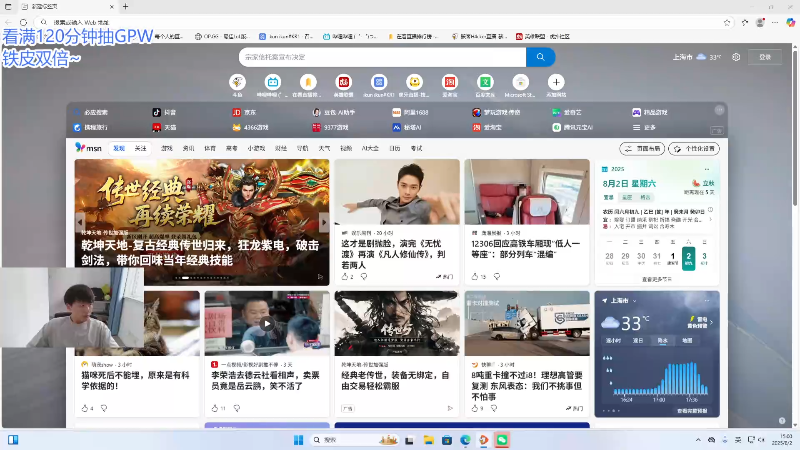This screenshot has height=450, width=800.
Task: Open WeChat from the taskbar
Action: [502, 440]
